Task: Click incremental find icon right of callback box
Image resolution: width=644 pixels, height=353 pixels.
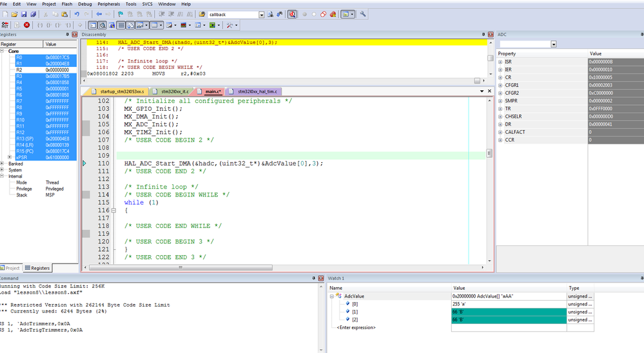Action: click(x=280, y=14)
